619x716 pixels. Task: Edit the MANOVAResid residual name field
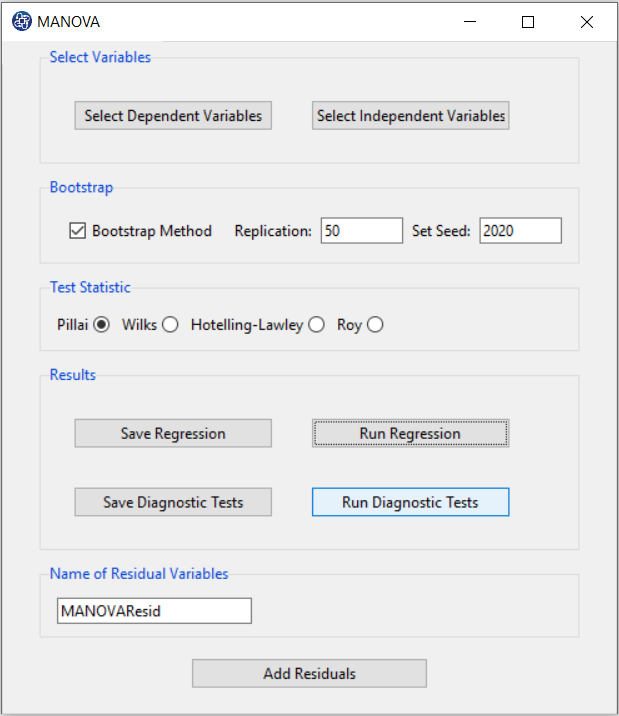(x=154, y=611)
